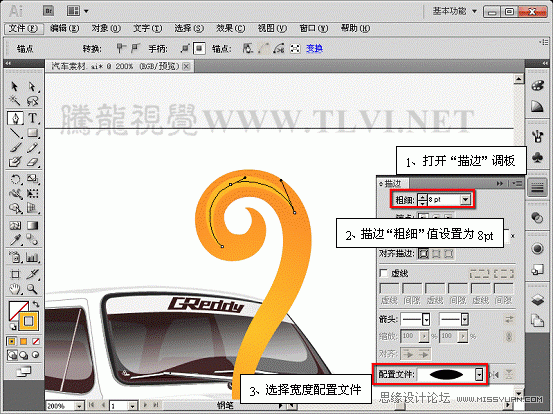Viewport: 553px width, 414px height.
Task: Click the Stroke color swatch
Action: 29,321
